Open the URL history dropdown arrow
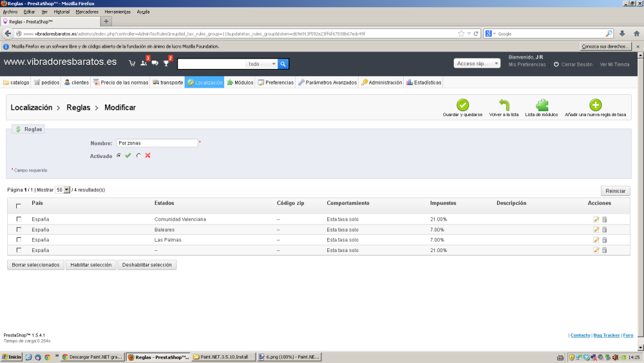644x363 pixels. tap(469, 34)
